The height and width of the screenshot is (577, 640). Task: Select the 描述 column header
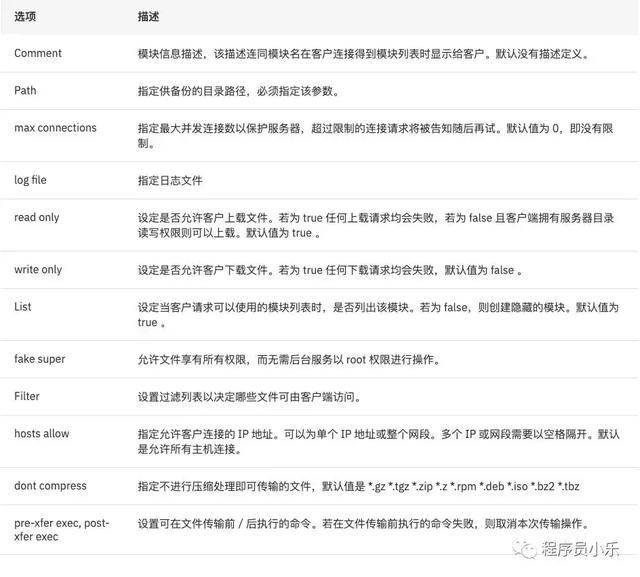(x=148, y=17)
